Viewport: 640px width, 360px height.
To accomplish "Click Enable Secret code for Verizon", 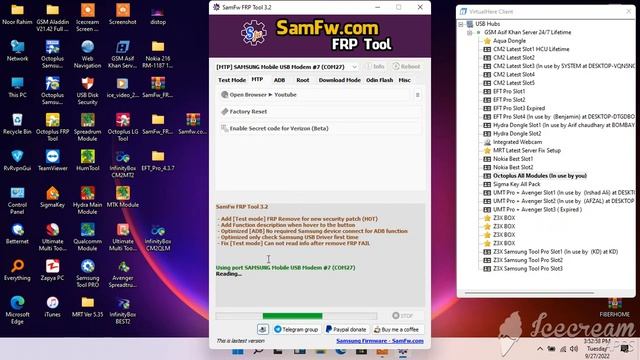I will click(320, 128).
